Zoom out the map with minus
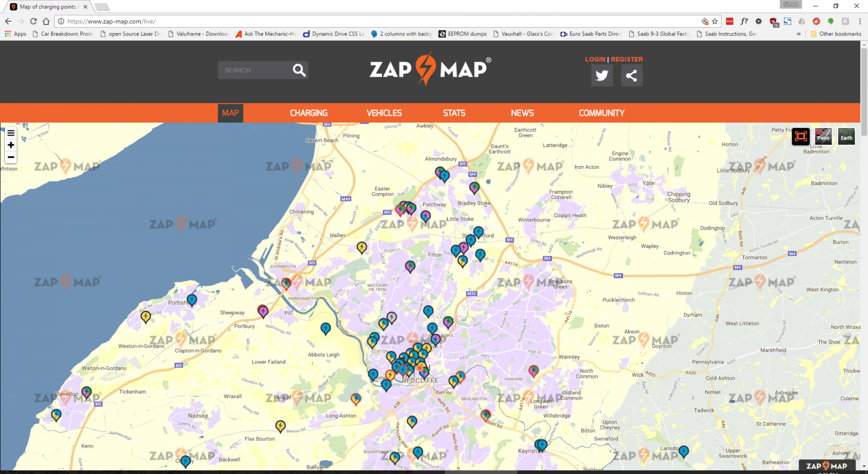Screen dimensions: 868x474 11,157
